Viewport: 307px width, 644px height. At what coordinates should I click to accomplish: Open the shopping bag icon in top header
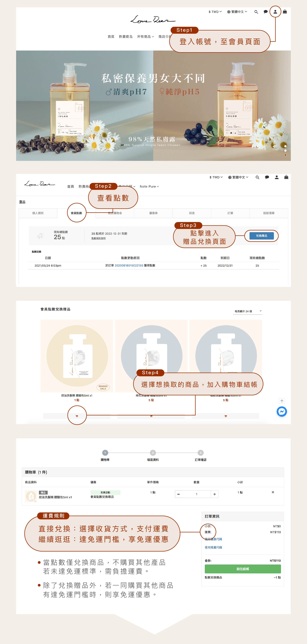285,12
